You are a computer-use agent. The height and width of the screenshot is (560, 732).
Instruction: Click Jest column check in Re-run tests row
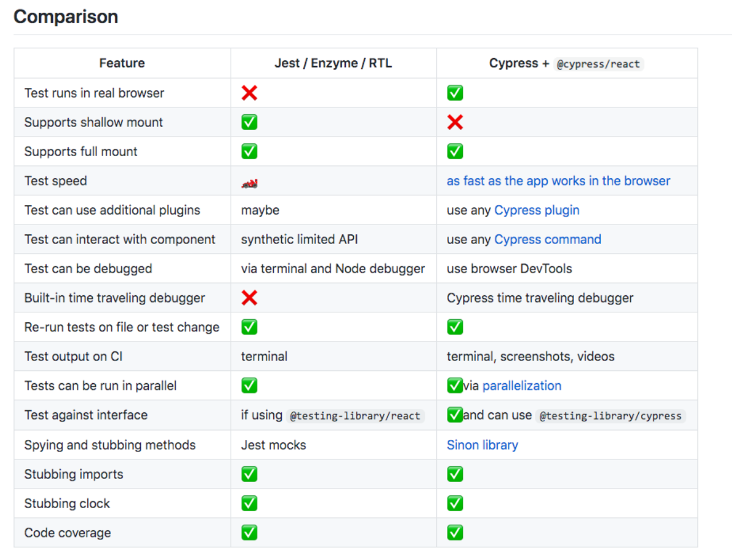click(x=249, y=327)
